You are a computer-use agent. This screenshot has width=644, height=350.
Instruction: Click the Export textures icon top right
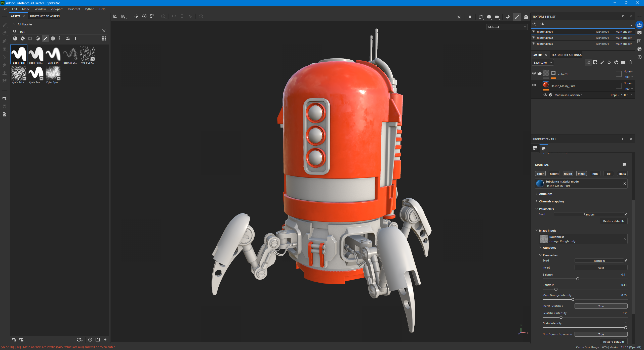tap(639, 25)
